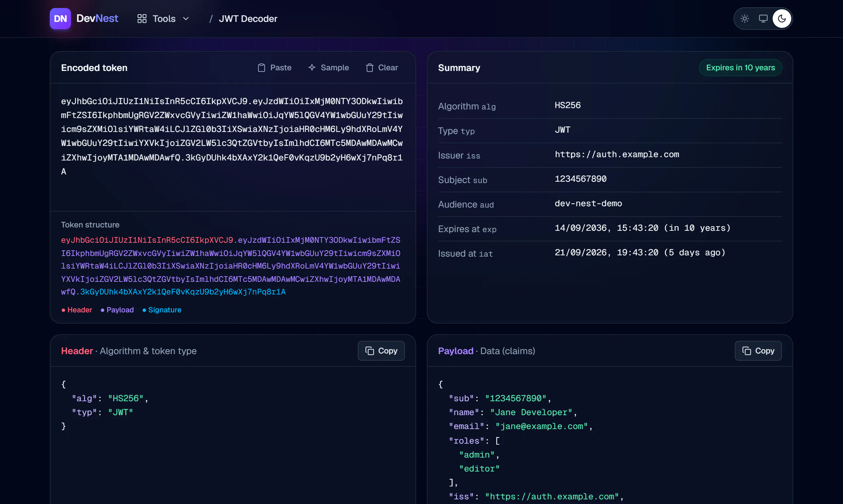Select the "JWT" value in Header JSON
The width and height of the screenshot is (843, 504).
coord(120,412)
